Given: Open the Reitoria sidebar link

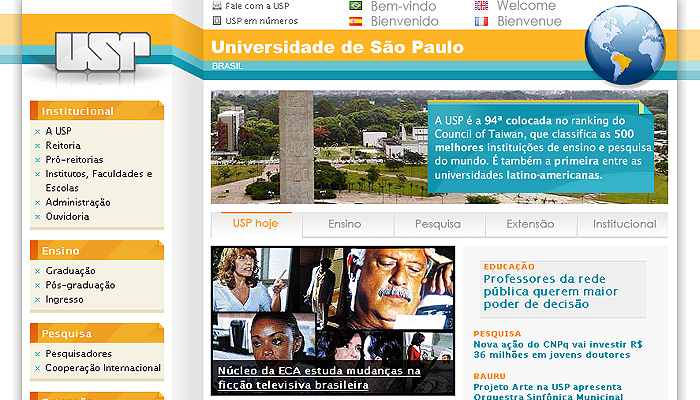Looking at the screenshot, I should coord(63,146).
